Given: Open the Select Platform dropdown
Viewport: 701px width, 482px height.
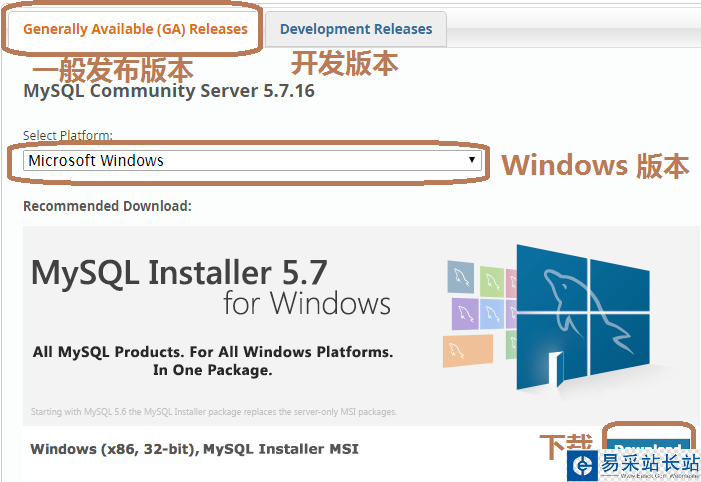Looking at the screenshot, I should click(x=252, y=160).
